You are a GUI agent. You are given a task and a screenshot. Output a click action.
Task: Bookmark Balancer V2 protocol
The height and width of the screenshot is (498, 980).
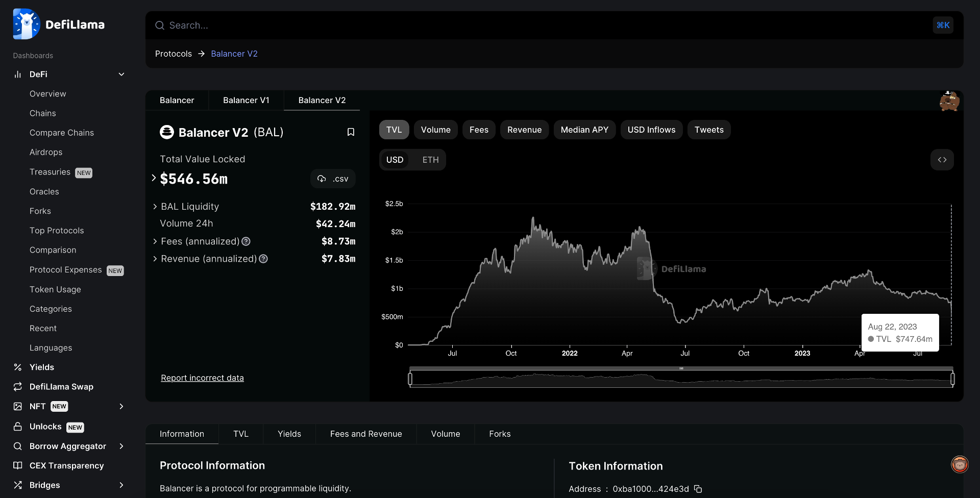tap(351, 132)
